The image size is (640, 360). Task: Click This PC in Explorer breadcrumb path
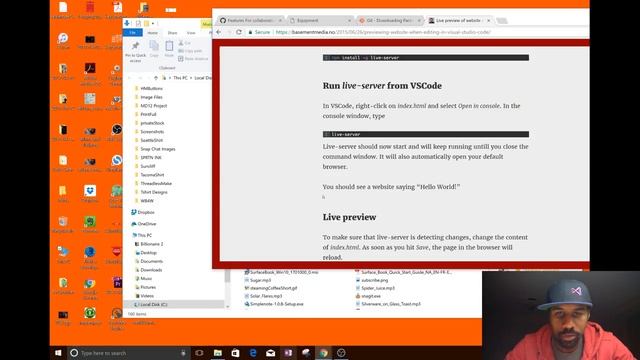(x=180, y=78)
